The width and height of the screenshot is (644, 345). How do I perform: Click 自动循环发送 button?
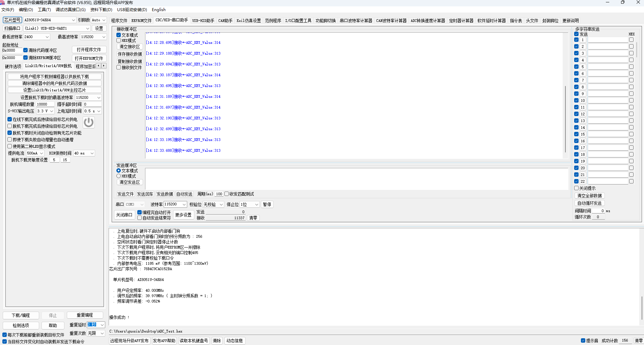point(590,203)
